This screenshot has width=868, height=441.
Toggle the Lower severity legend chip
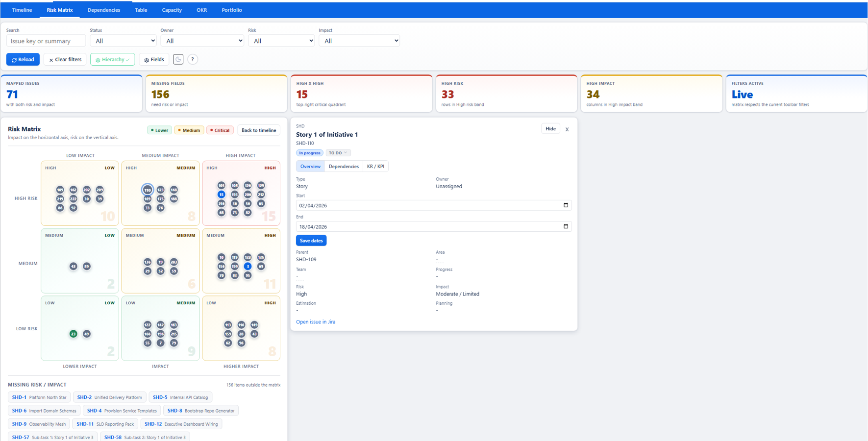(159, 130)
